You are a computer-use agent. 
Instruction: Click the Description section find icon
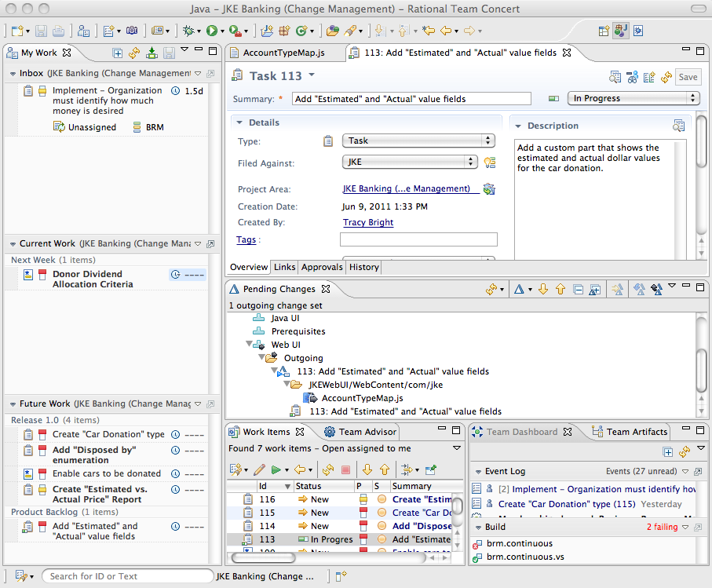click(678, 126)
